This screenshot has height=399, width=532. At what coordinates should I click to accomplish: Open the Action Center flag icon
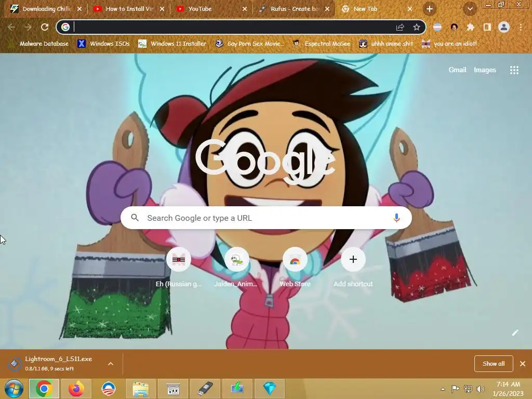pos(455,389)
